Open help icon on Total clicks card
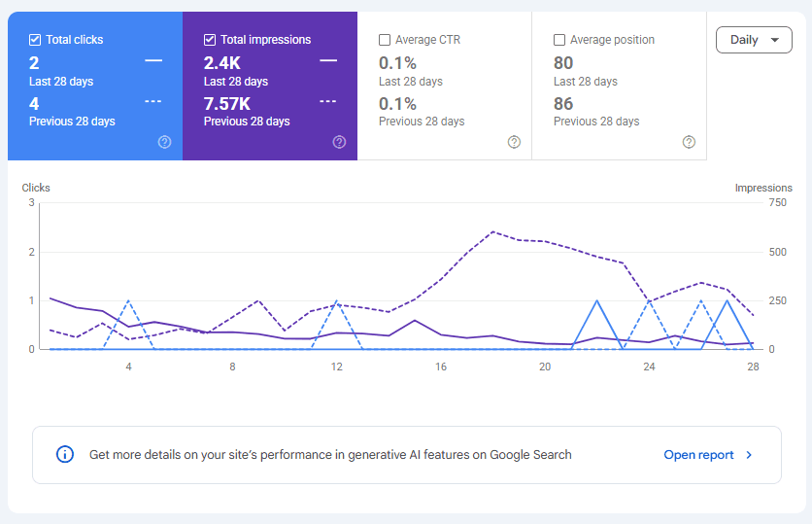 tap(165, 142)
